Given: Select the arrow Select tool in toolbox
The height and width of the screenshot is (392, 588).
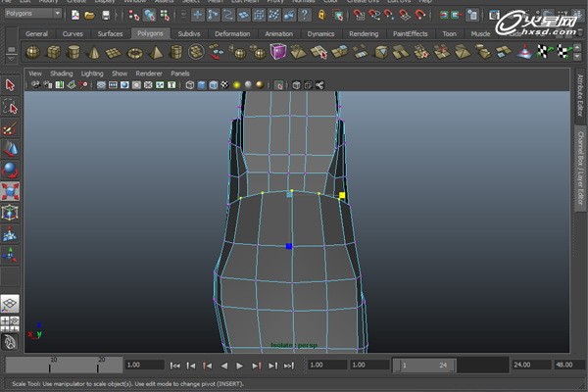Looking at the screenshot, I should (10, 86).
